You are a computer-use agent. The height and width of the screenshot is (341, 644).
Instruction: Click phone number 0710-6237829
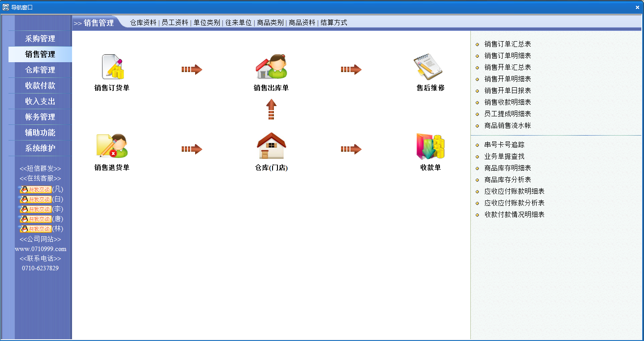click(x=40, y=268)
